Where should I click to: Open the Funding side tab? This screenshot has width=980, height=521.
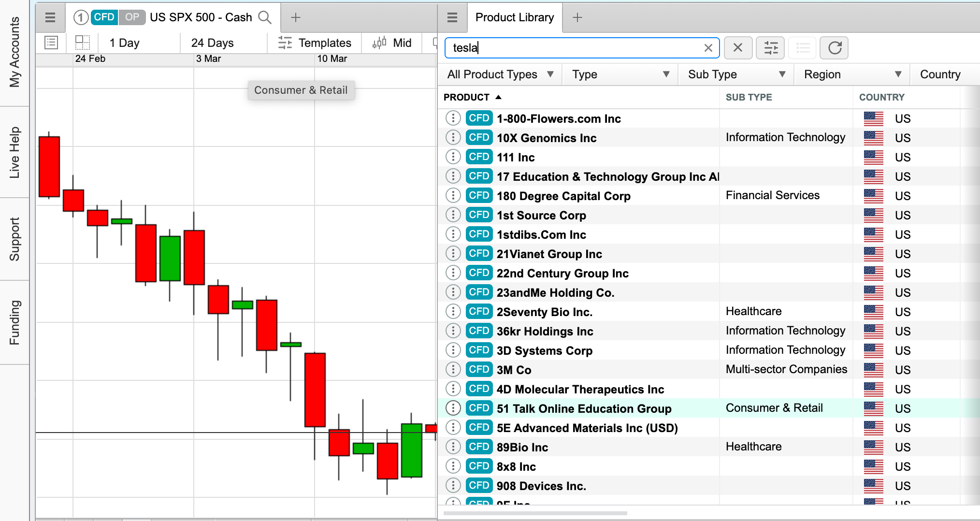point(14,322)
